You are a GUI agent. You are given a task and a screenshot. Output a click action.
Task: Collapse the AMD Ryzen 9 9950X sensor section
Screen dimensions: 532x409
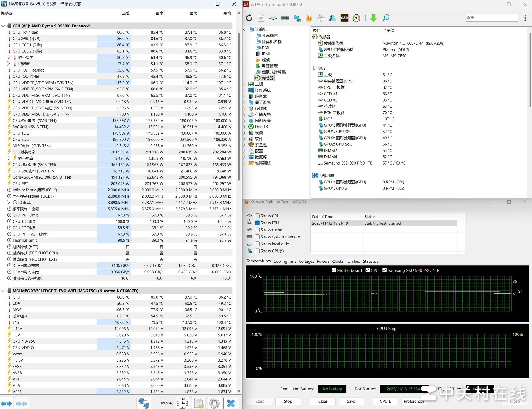point(3,26)
